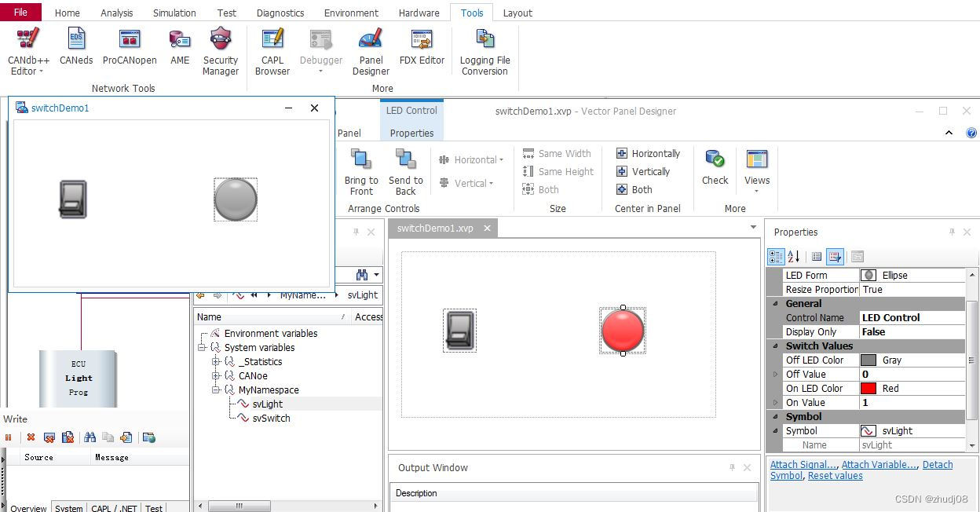The width and height of the screenshot is (980, 512).
Task: Start Logging File Conversion
Action: tap(485, 52)
